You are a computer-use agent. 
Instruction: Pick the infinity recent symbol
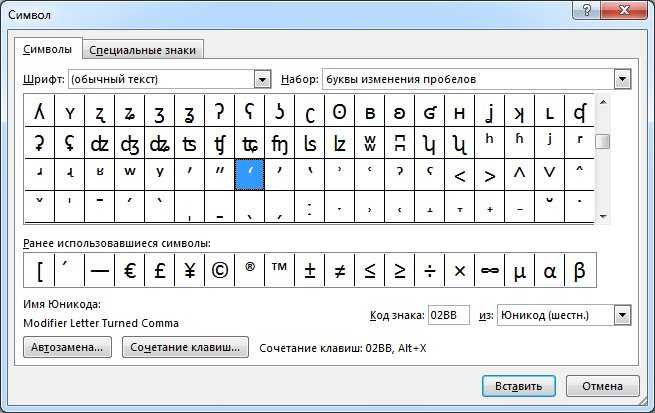tap(490, 270)
